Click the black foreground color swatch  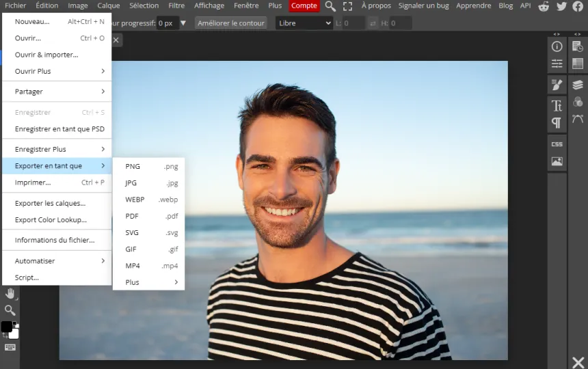click(x=6, y=327)
